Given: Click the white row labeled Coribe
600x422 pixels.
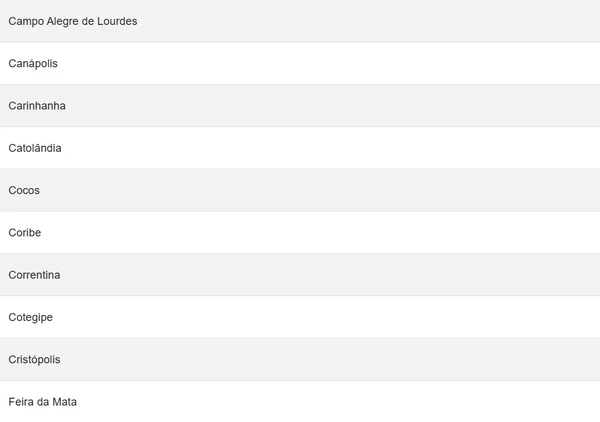Looking at the screenshot, I should [x=300, y=233].
